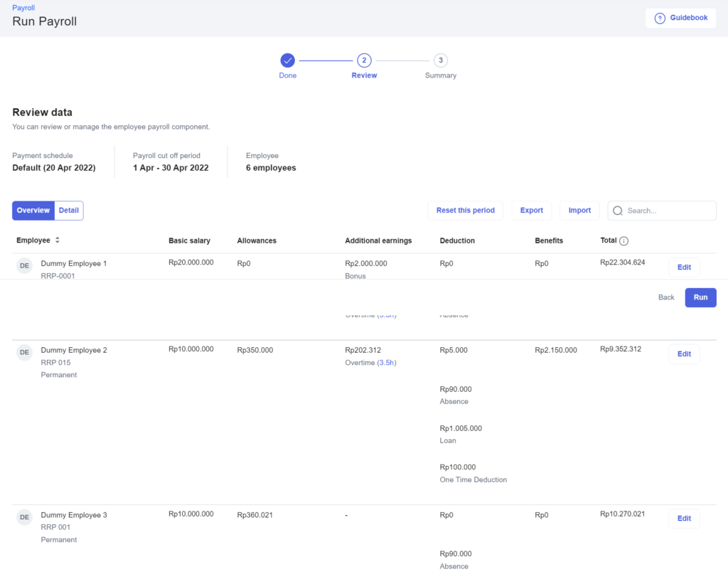Click the Summary step circle icon
This screenshot has width=728, height=584.
coord(440,61)
